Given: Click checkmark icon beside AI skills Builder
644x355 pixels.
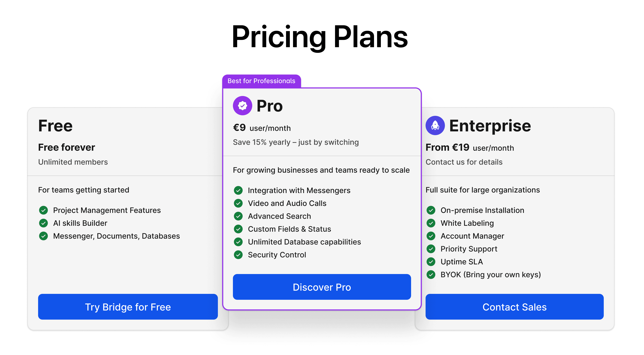Looking at the screenshot, I should pos(43,223).
